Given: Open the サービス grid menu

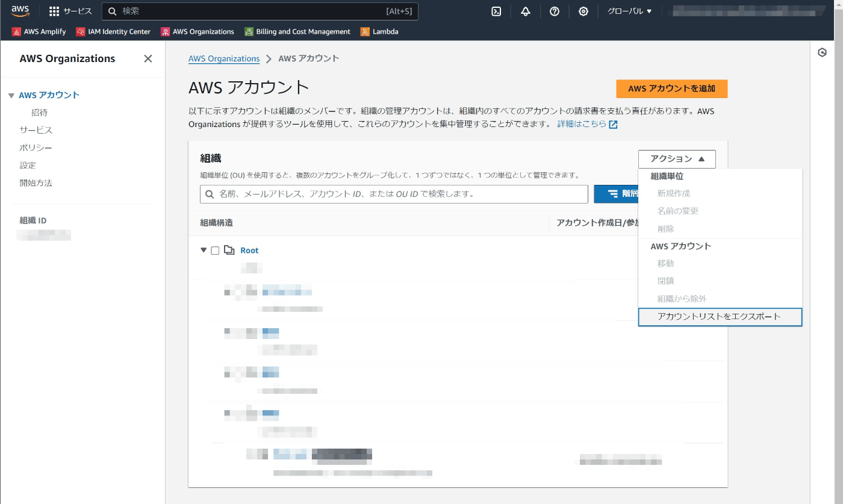Looking at the screenshot, I should 70,11.
